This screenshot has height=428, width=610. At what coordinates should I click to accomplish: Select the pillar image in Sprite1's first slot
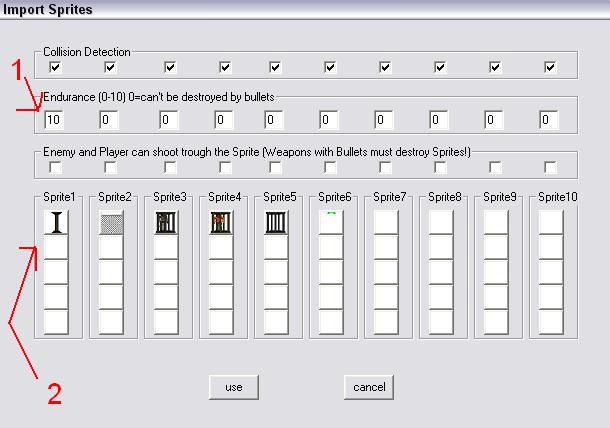(x=56, y=222)
